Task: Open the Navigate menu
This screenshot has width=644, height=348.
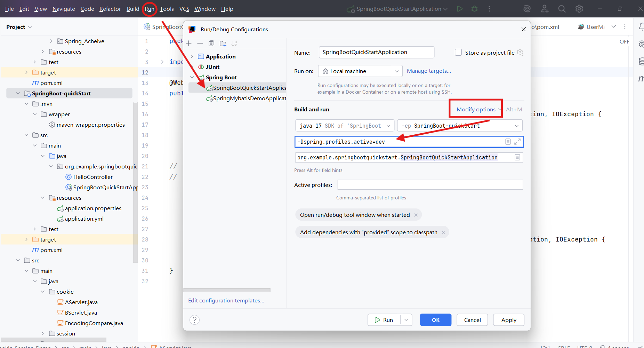Action: coord(64,9)
